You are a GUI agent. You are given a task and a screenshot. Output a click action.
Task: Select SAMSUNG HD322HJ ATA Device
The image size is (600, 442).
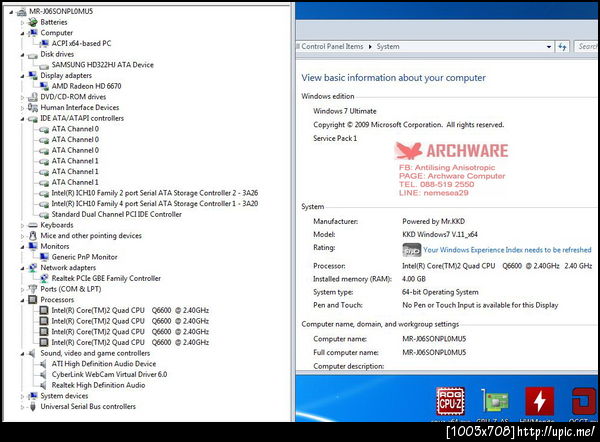click(103, 65)
